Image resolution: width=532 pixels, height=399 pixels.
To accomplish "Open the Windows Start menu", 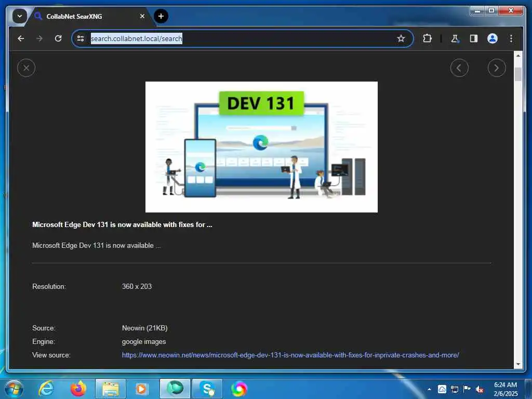I will click(x=14, y=389).
